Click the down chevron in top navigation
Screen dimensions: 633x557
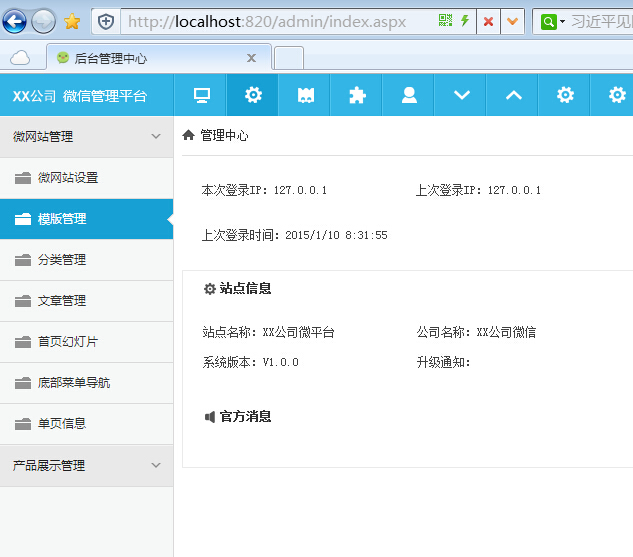pos(461,95)
